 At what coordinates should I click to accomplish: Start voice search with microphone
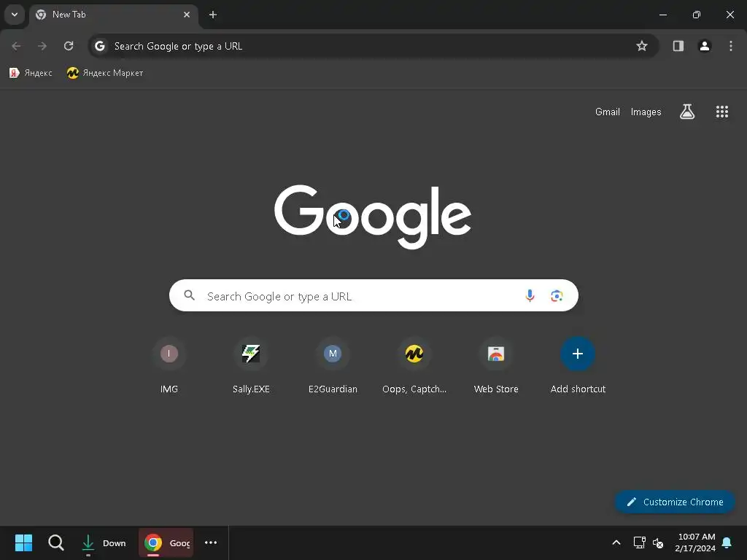tap(530, 296)
